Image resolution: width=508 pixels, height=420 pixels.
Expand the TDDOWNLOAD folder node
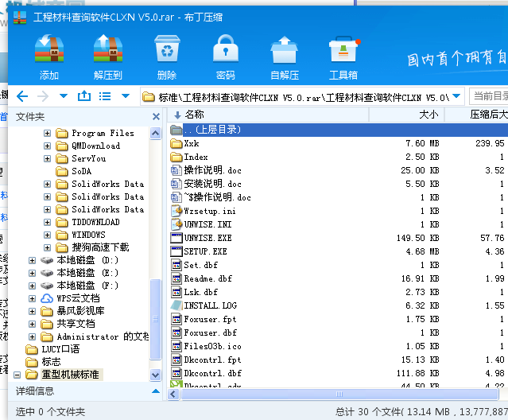[47, 222]
